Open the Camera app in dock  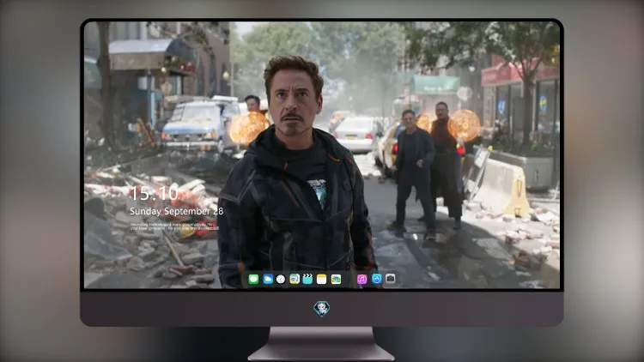pyautogui.click(x=391, y=279)
